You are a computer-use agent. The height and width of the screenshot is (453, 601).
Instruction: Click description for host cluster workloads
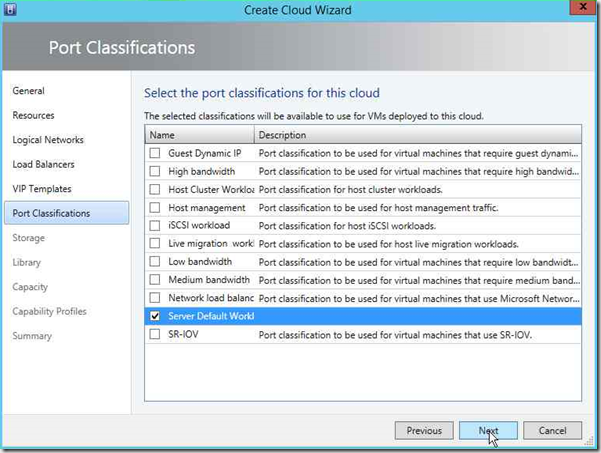click(x=351, y=190)
